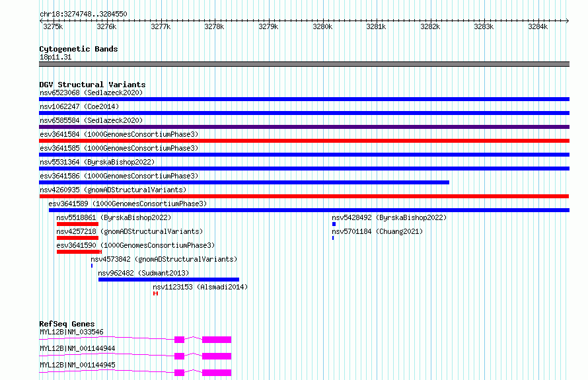Open nsv1123153 (Alsmadi2014) label
Screen dimensions: 588x380
coord(200,287)
